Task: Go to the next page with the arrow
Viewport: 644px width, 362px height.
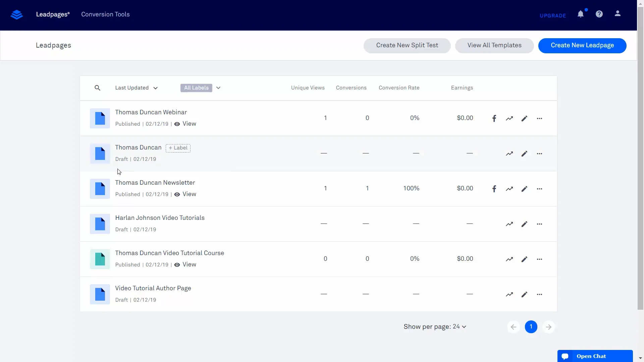Action: pyautogui.click(x=548, y=326)
